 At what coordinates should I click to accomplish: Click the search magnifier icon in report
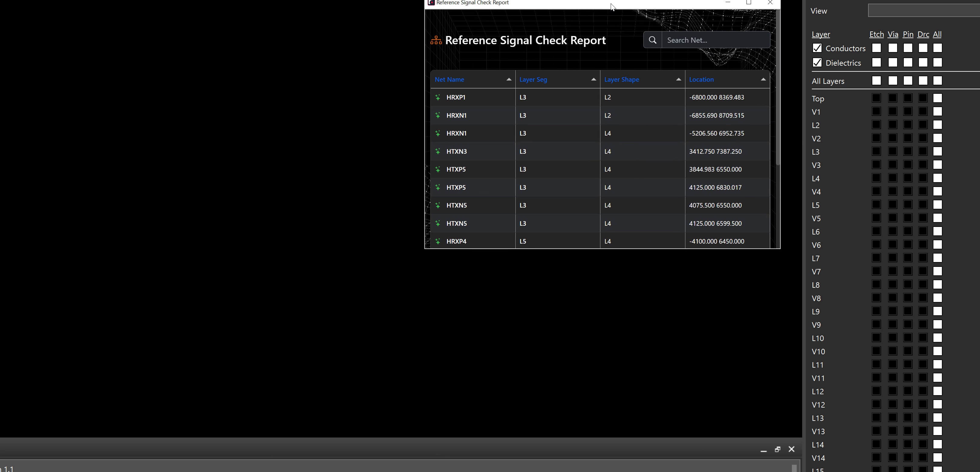[652, 40]
